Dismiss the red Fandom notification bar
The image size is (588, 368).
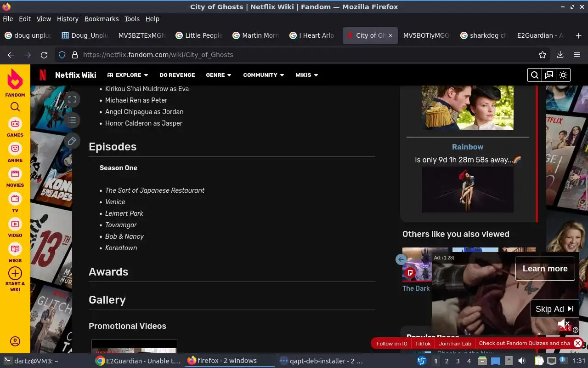coord(578,343)
